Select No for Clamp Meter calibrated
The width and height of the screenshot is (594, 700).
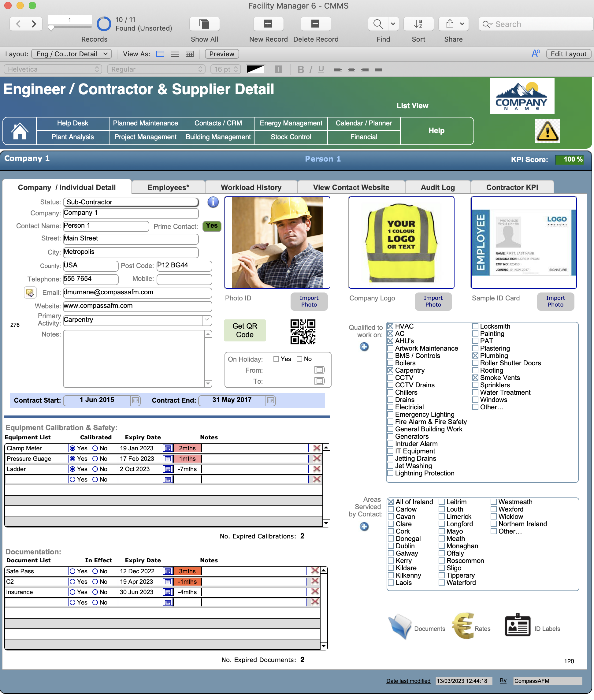pyautogui.click(x=96, y=448)
